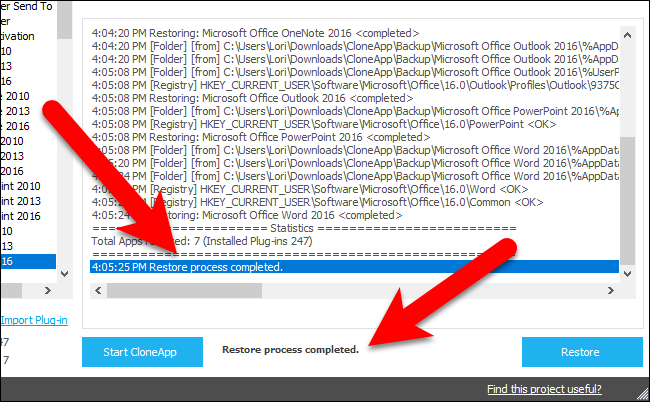
Task: Click the log scroll-up arrow
Action: pyautogui.click(x=628, y=35)
